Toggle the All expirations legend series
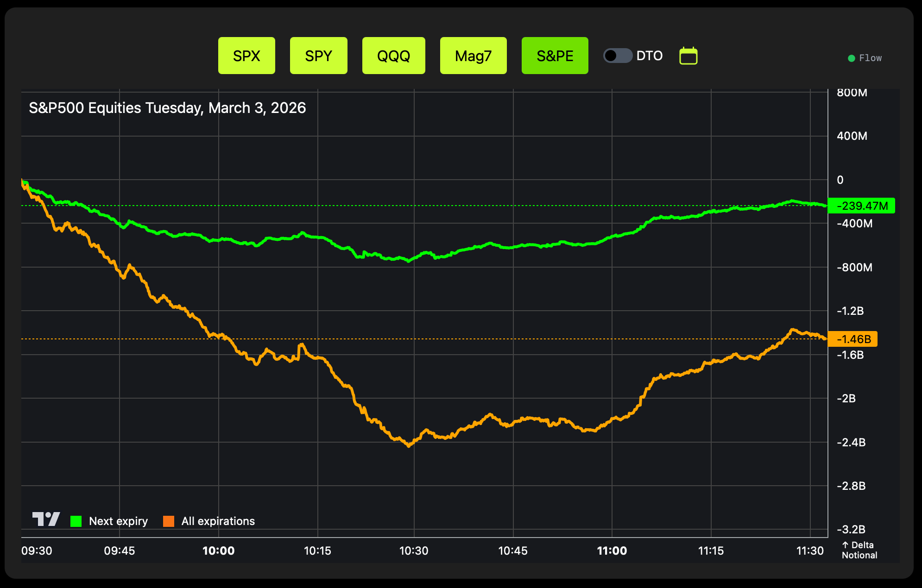Screen dimensions: 922x588 coord(218,521)
